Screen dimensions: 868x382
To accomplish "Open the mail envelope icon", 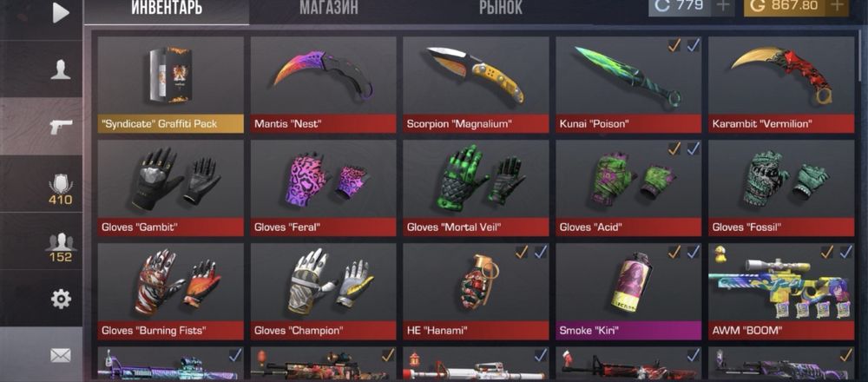I will [x=61, y=355].
